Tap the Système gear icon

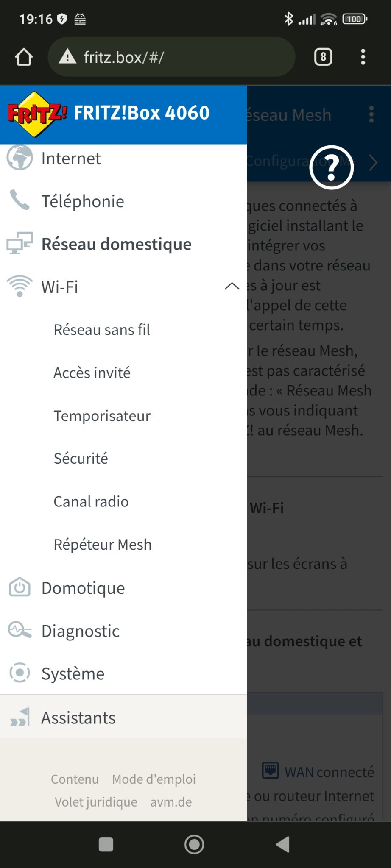20,673
